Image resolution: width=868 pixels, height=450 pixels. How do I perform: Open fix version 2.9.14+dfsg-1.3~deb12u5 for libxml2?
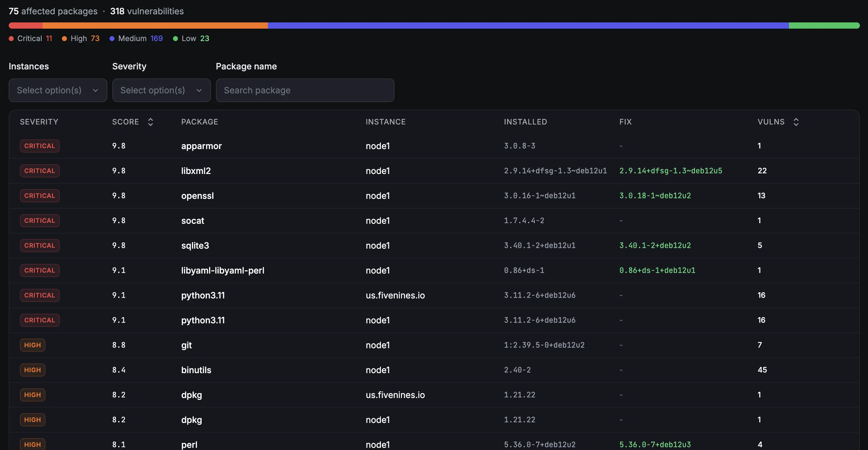click(x=670, y=171)
